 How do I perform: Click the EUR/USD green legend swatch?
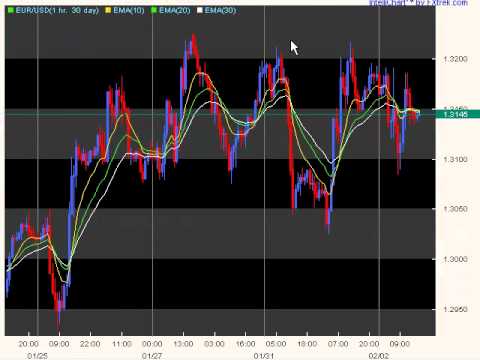[11, 10]
